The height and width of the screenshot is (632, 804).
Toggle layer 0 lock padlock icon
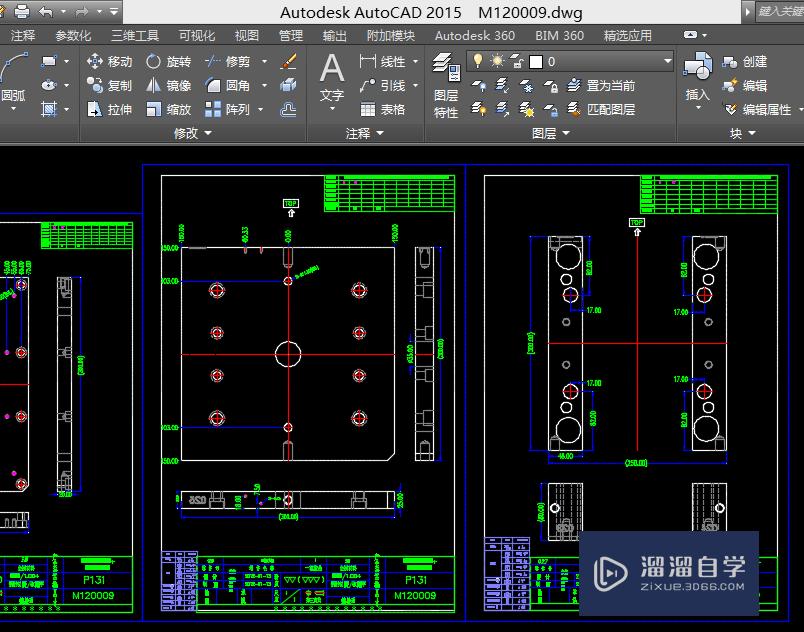tap(515, 62)
